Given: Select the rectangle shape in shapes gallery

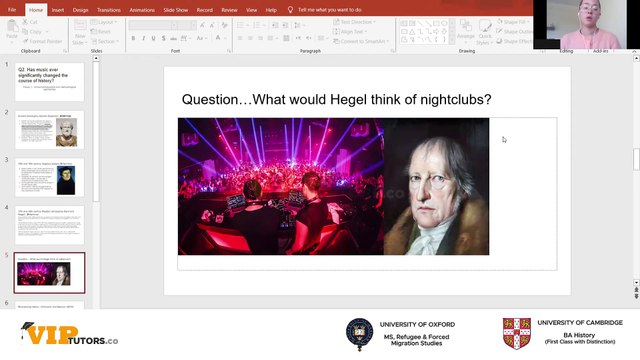Looking at the screenshot, I should (x=436, y=23).
